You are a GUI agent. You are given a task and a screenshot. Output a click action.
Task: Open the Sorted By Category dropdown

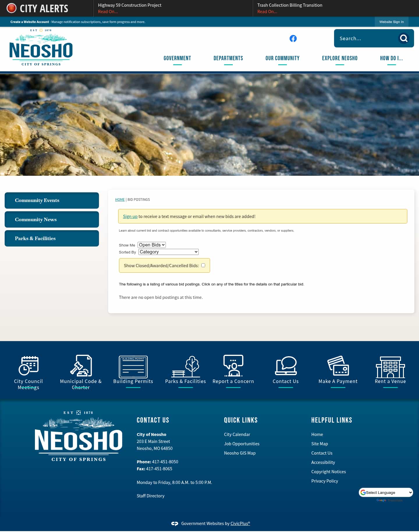(x=168, y=252)
